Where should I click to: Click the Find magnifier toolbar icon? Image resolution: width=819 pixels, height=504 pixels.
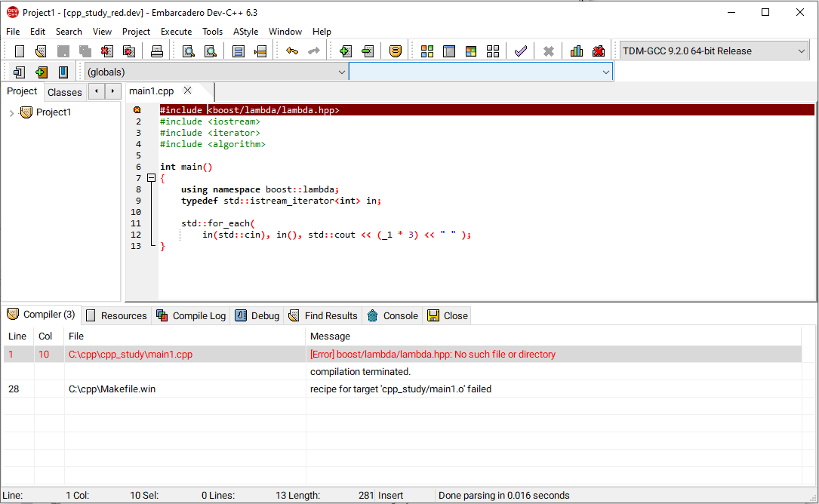click(x=189, y=51)
